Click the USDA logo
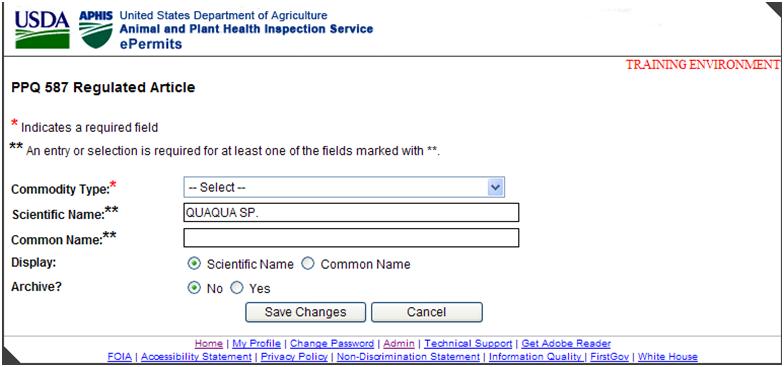The image size is (784, 367). (x=42, y=29)
